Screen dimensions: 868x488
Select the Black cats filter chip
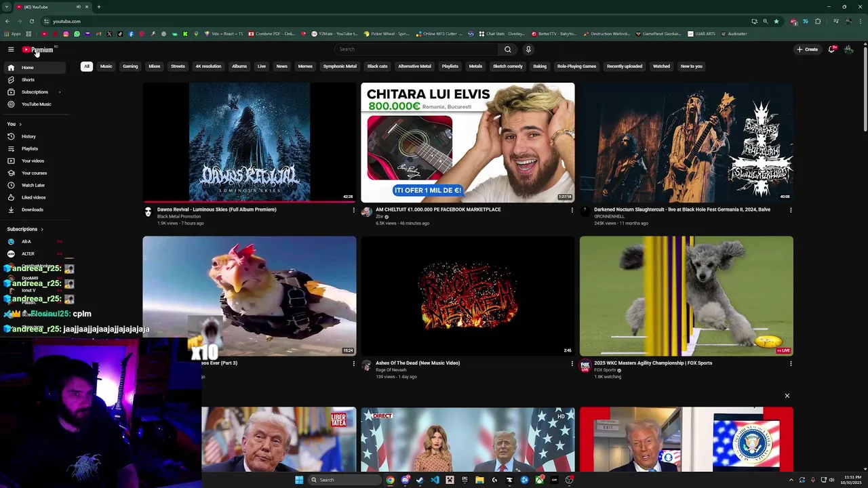[377, 66]
